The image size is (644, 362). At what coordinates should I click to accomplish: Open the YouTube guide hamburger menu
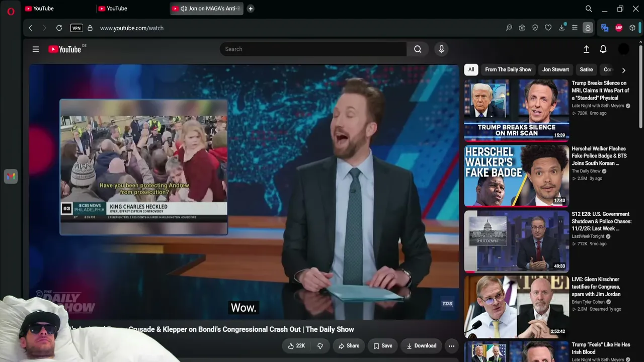coord(36,49)
